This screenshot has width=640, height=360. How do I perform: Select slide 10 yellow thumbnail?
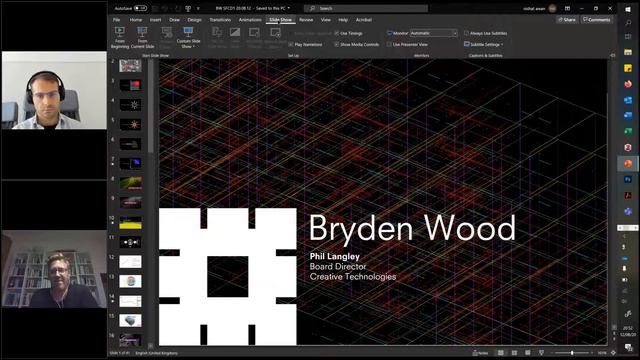pos(130,222)
